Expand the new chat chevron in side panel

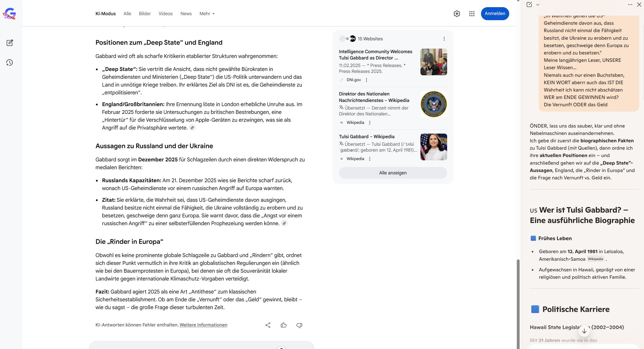coord(538,5)
